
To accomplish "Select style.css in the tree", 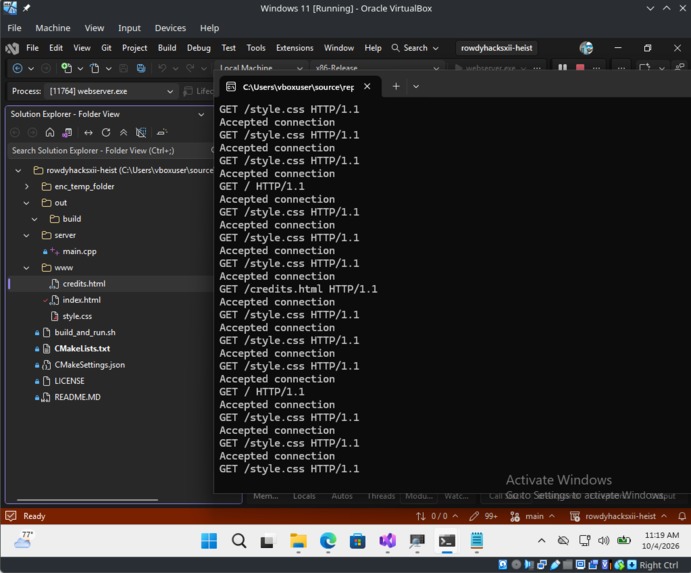I will pos(77,316).
